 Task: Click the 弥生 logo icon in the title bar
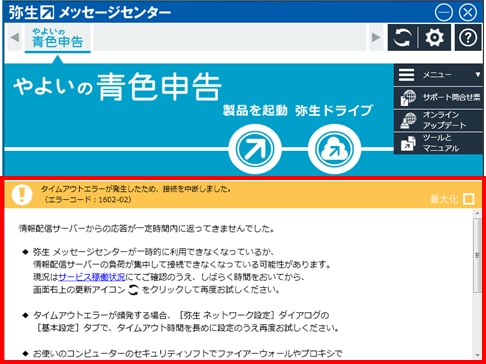[47, 13]
